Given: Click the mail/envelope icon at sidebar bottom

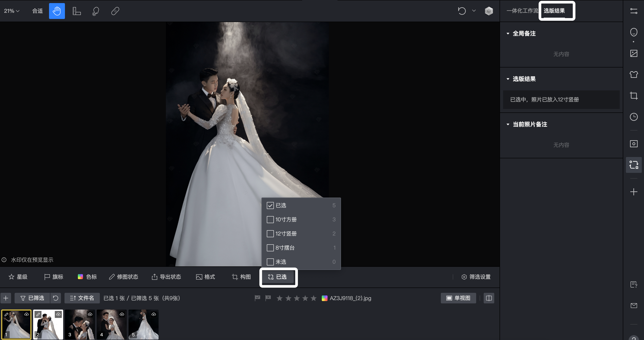Looking at the screenshot, I should click(x=634, y=306).
